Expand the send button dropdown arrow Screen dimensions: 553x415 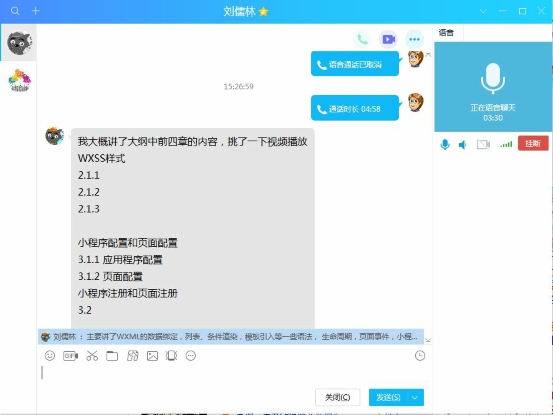pyautogui.click(x=415, y=397)
